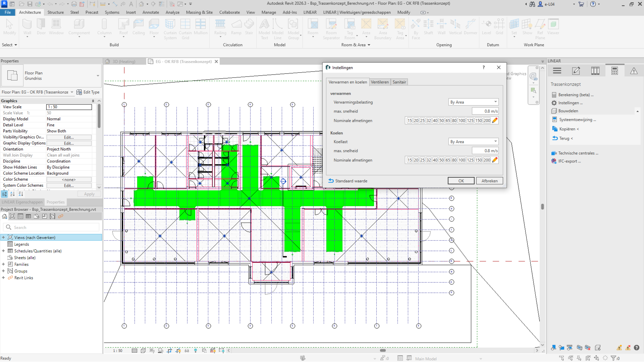Switch to the Ventileren tab

(x=380, y=82)
